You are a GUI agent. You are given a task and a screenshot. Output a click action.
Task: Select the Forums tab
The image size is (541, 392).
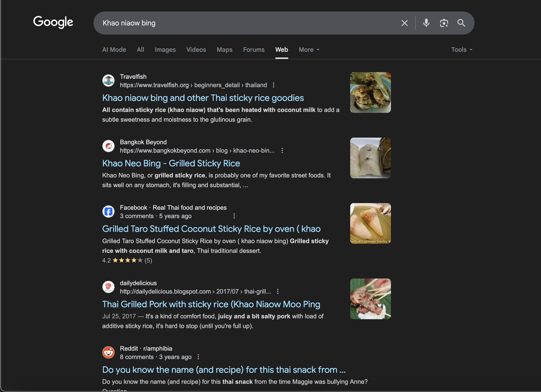[x=253, y=50]
